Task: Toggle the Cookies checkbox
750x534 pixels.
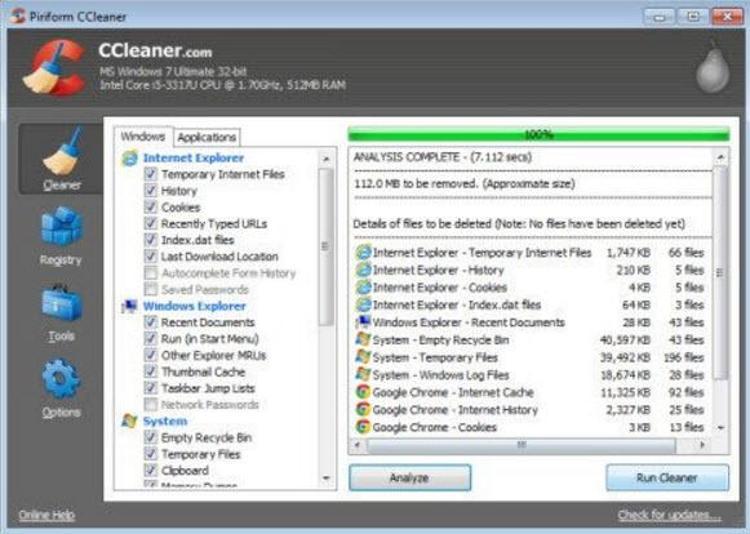Action: (151, 207)
